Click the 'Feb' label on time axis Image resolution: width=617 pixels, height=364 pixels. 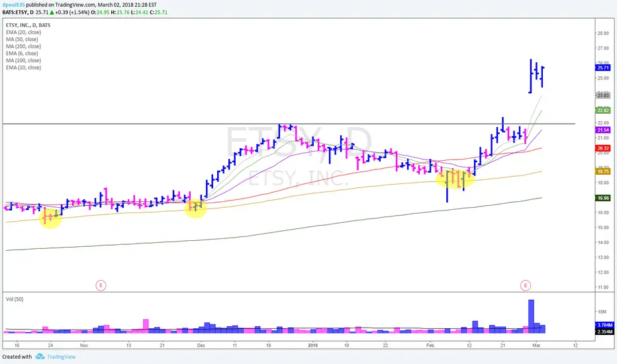430,345
